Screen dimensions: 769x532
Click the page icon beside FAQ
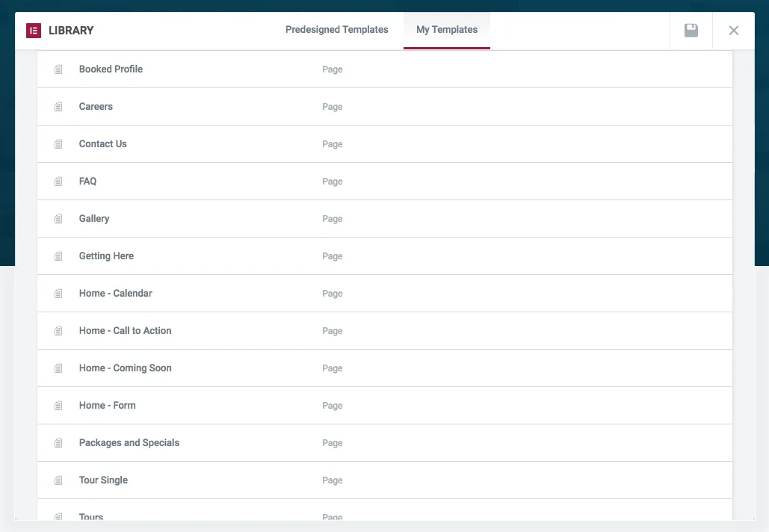point(58,181)
